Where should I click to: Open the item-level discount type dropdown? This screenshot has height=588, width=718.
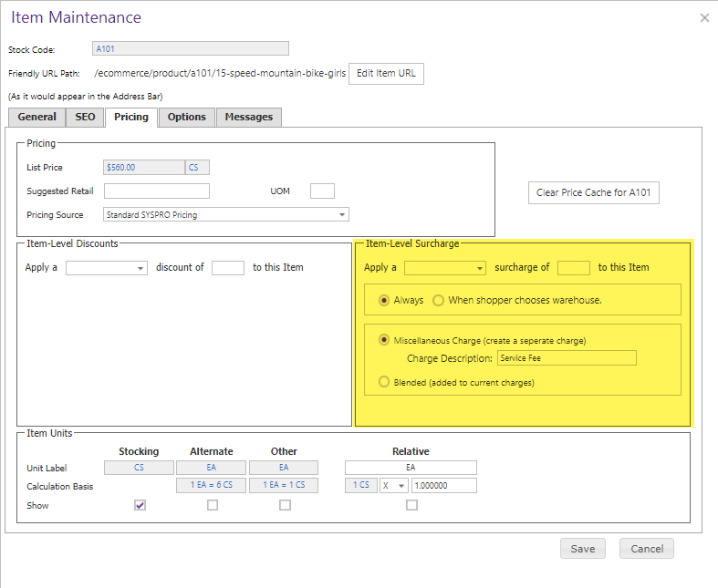107,268
